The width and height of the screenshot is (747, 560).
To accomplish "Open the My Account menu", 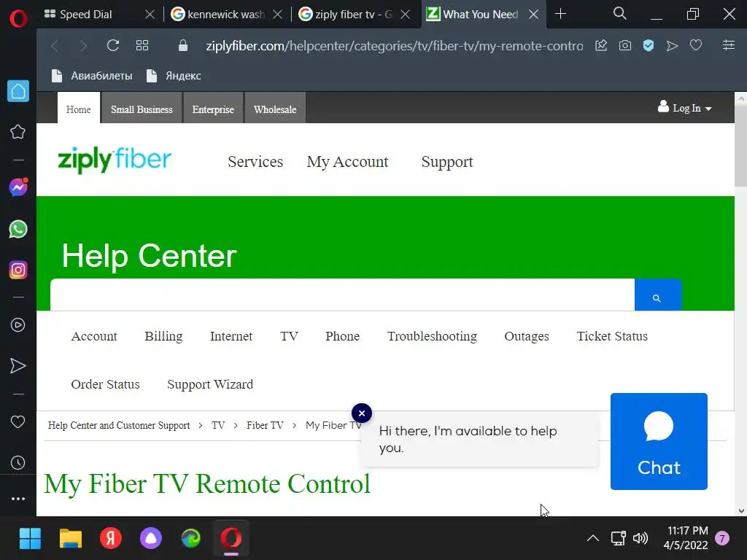I will [347, 162].
